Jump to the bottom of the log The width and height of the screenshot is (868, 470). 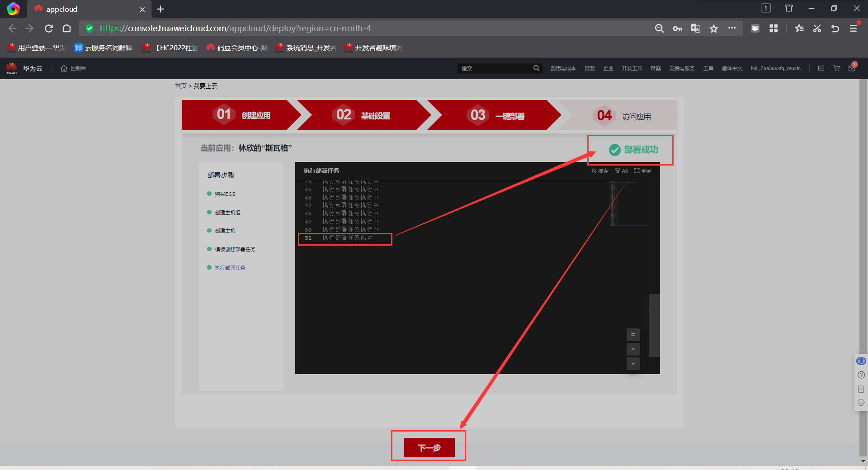coord(633,364)
